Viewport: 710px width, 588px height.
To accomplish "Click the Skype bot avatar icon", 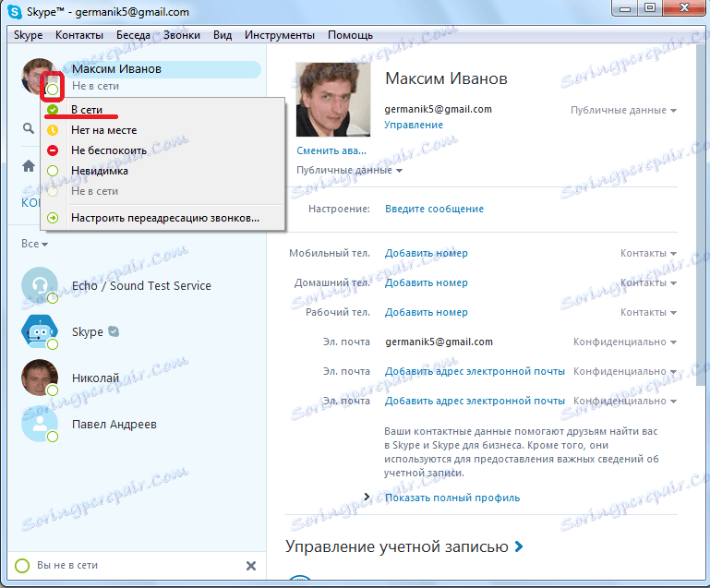I will pos(40,331).
